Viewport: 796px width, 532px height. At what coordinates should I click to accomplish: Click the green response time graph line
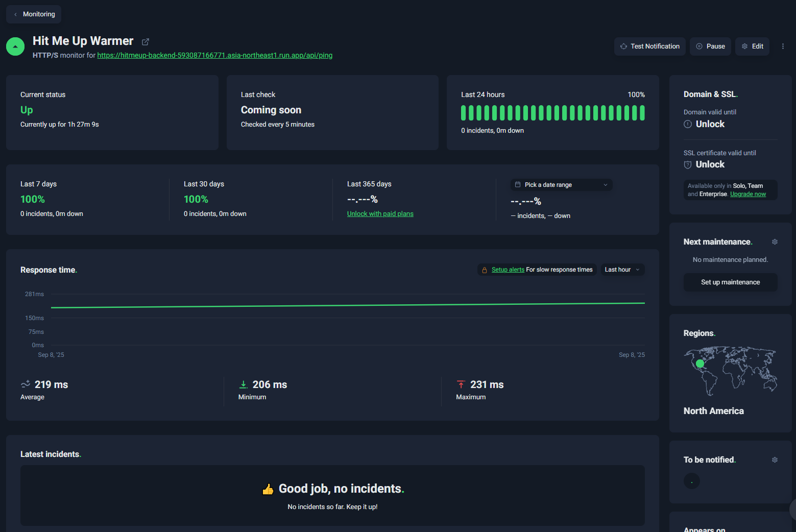[x=348, y=305]
